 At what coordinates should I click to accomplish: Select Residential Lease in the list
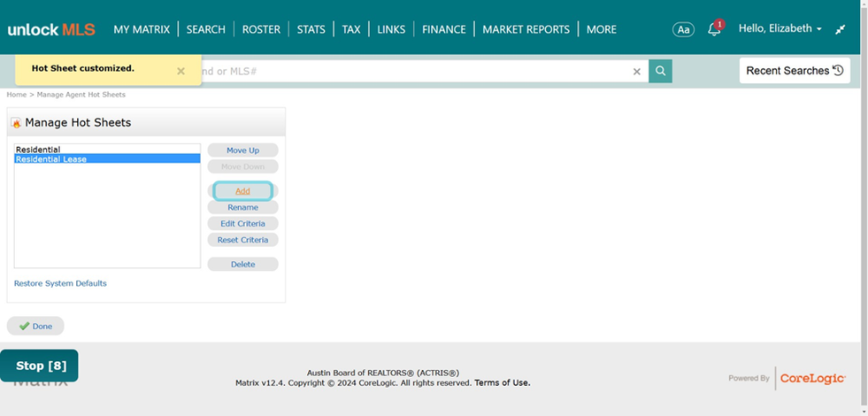coord(107,159)
